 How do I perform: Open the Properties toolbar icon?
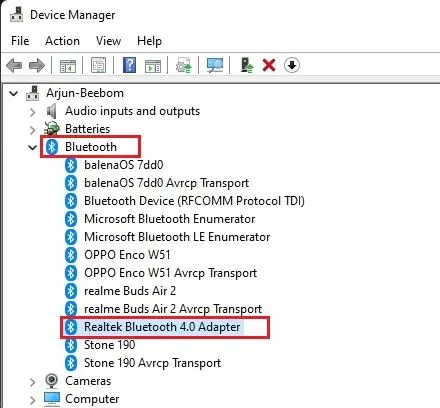pos(98,65)
